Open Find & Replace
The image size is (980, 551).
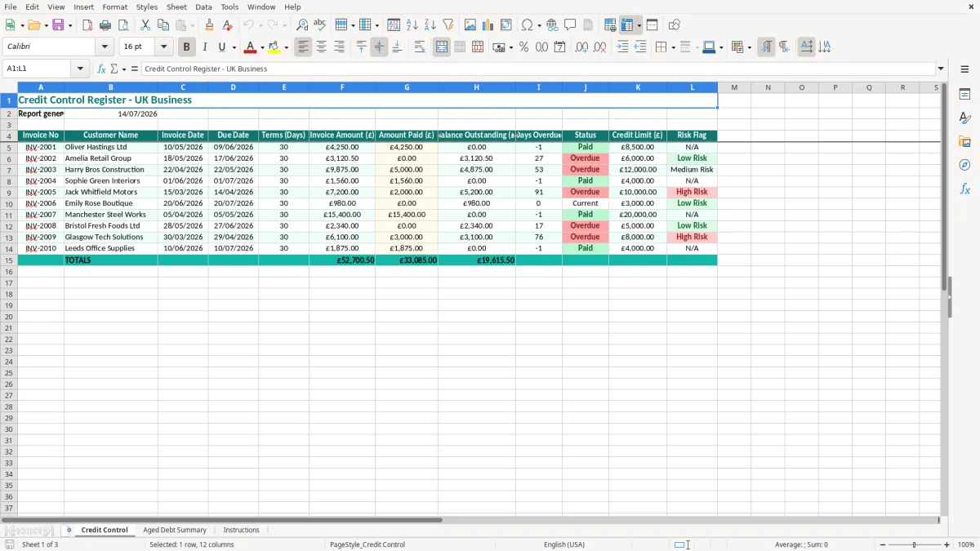[302, 25]
